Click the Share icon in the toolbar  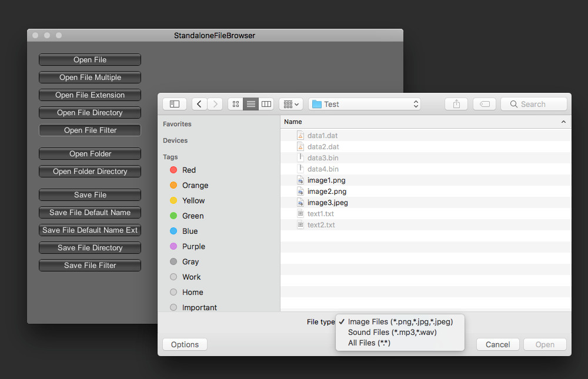pos(456,103)
